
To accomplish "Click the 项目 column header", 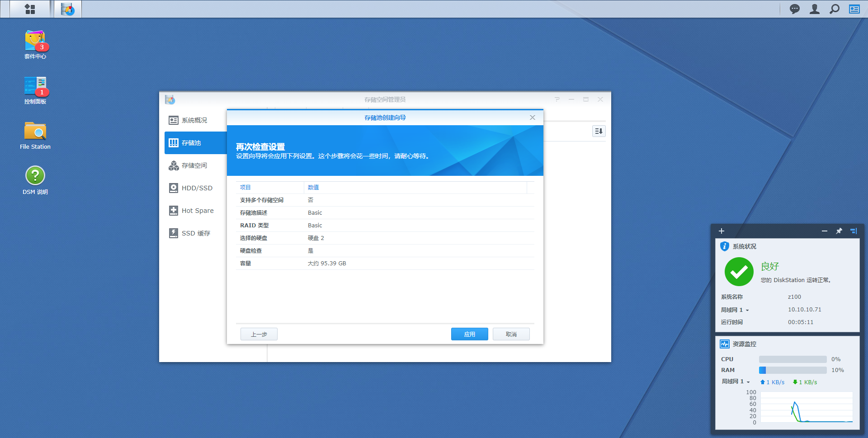I will click(x=270, y=188).
